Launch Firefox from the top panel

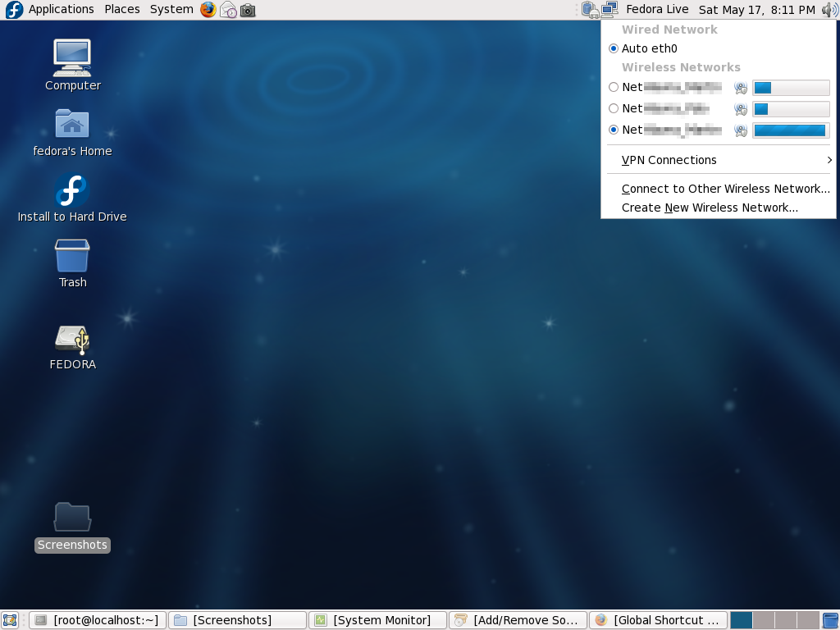coord(208,10)
